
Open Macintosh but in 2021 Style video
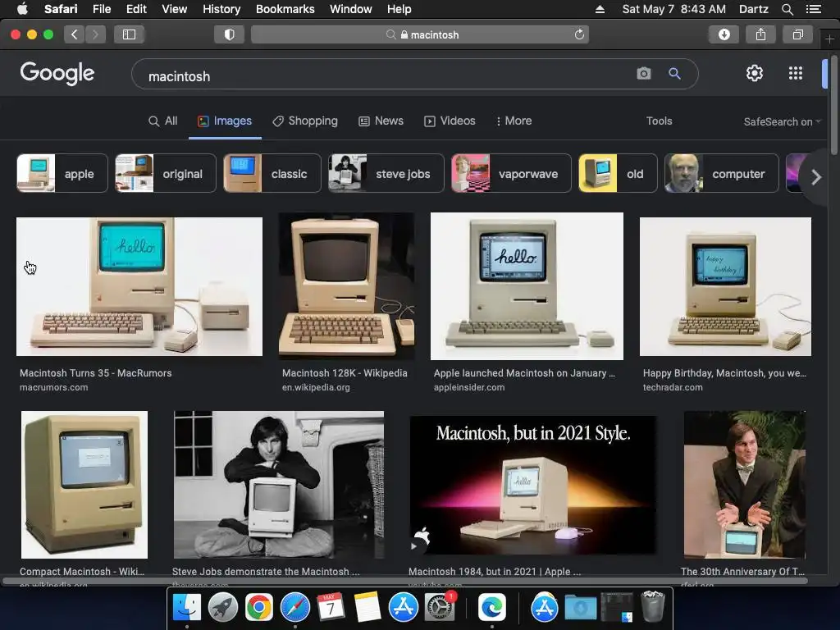tap(533, 484)
